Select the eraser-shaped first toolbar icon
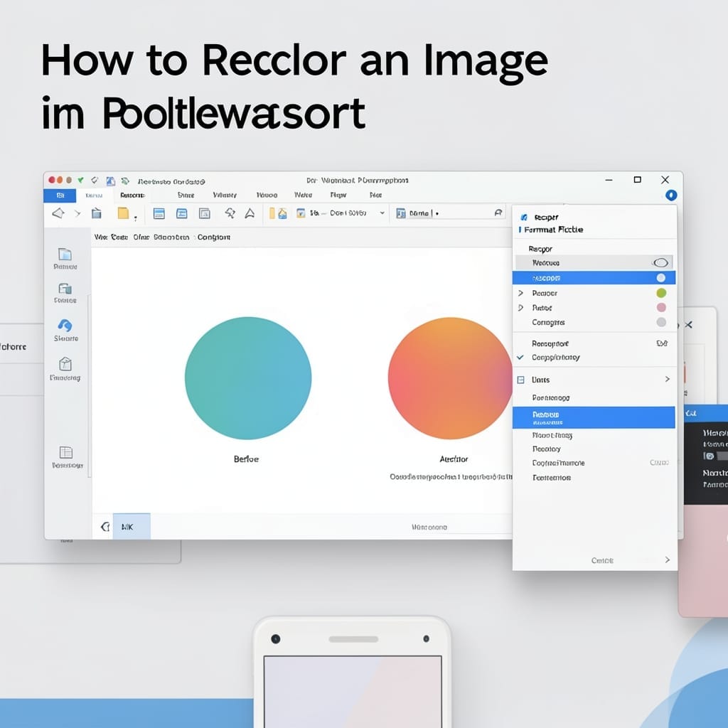Image resolution: width=728 pixels, height=728 pixels. point(58,213)
